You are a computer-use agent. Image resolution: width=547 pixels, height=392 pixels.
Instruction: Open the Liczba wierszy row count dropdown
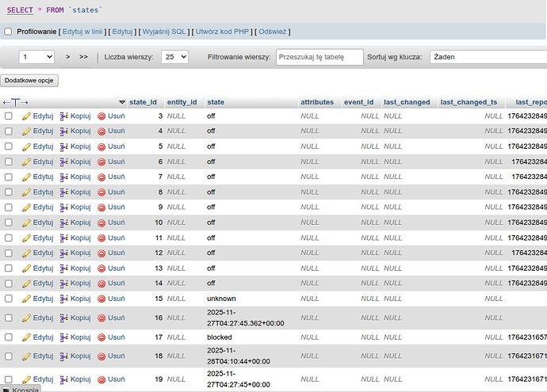[174, 57]
